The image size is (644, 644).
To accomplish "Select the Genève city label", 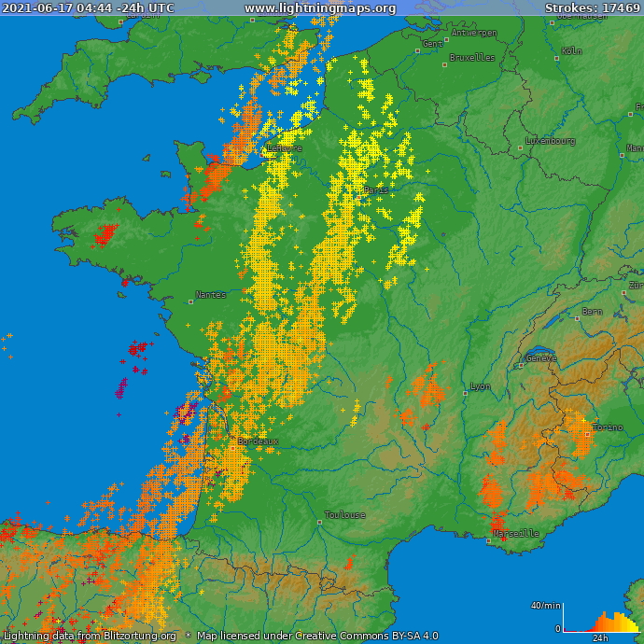I will (x=541, y=358).
